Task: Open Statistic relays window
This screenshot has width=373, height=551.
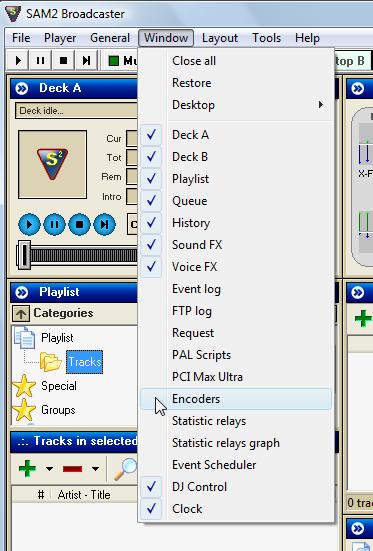Action: point(236,421)
